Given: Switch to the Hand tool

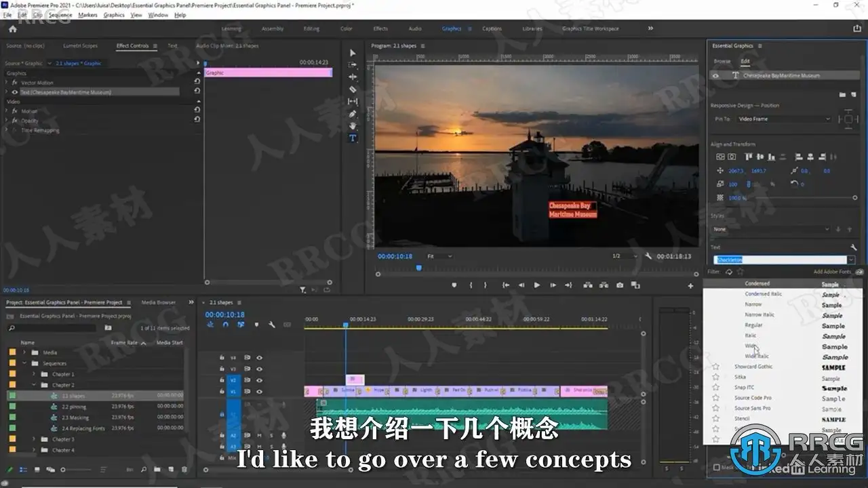Looking at the screenshot, I should (x=353, y=126).
